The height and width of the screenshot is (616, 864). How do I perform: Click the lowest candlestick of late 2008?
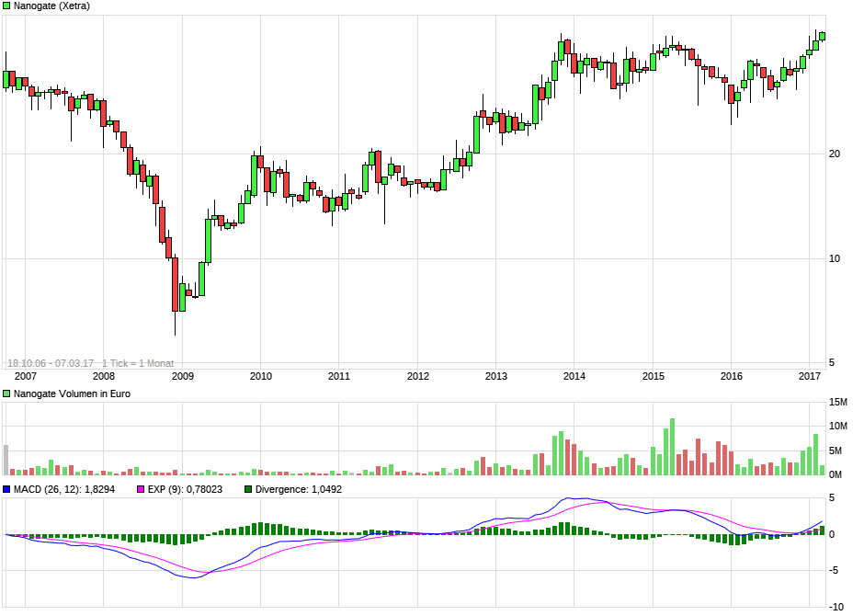(176, 284)
